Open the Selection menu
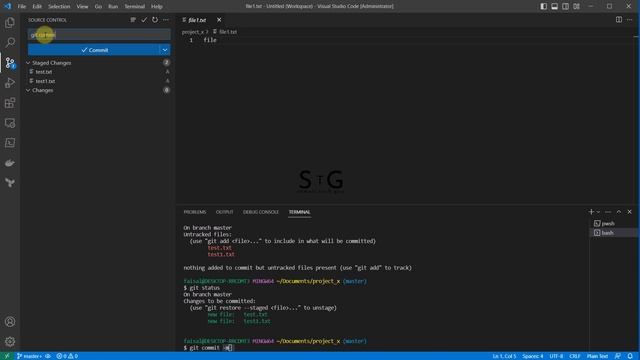This screenshot has height=360, width=640. 59,6
